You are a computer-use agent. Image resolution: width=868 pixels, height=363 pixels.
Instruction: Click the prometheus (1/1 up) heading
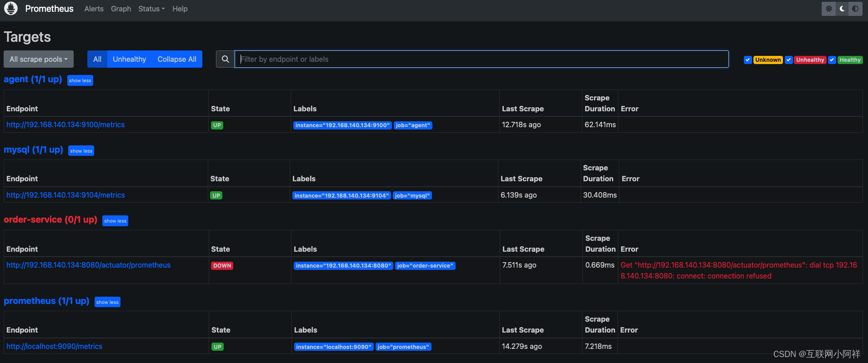[x=46, y=301]
